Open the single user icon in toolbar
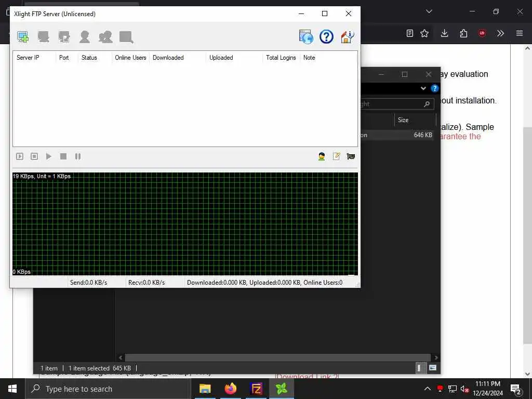Image resolution: width=532 pixels, height=399 pixels. pyautogui.click(x=85, y=37)
